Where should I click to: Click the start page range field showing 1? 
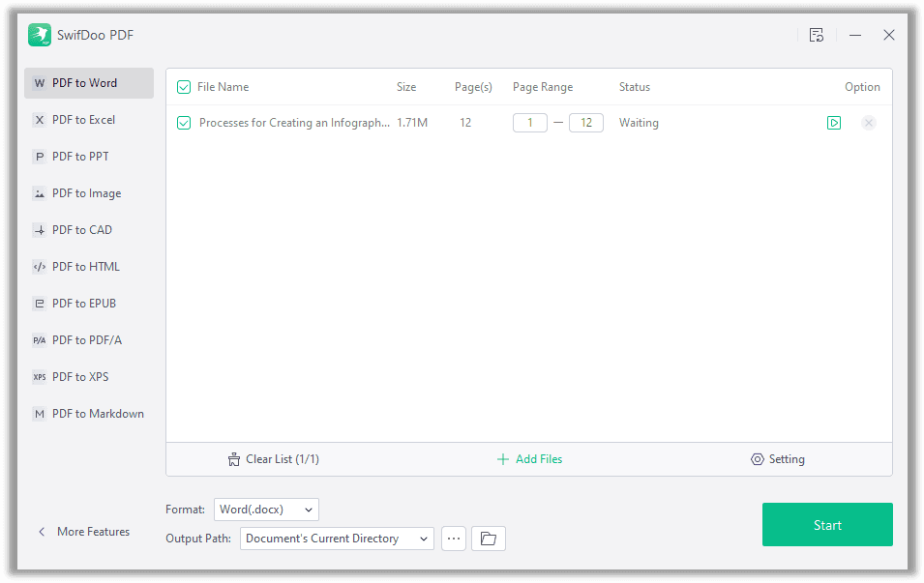pos(530,123)
